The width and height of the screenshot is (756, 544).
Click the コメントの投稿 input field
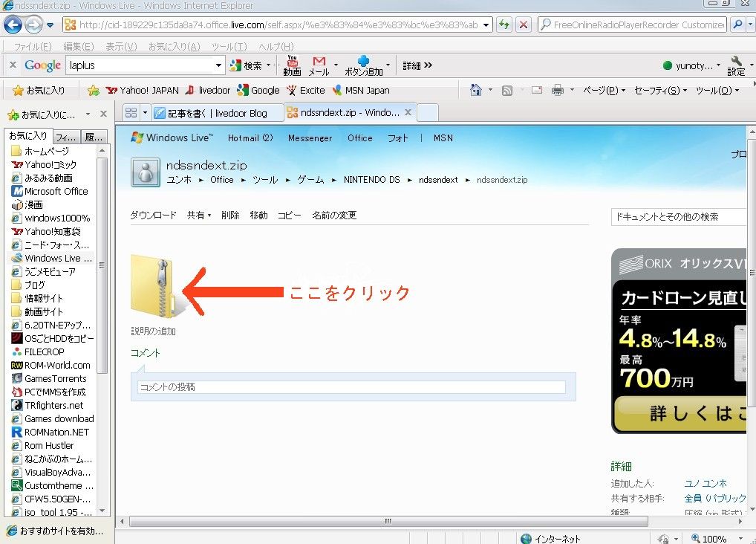[351, 387]
